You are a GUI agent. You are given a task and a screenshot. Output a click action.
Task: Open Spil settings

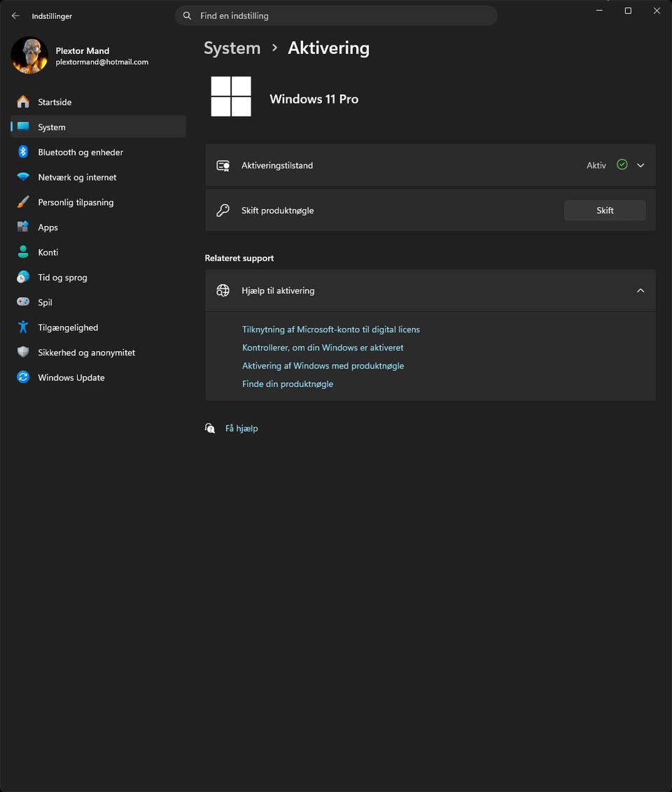(x=98, y=302)
